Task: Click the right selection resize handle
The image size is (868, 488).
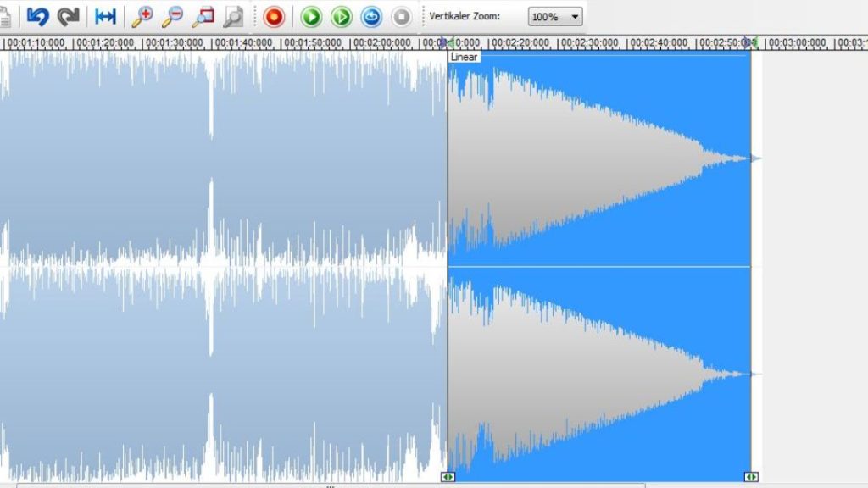Action: pos(750,477)
